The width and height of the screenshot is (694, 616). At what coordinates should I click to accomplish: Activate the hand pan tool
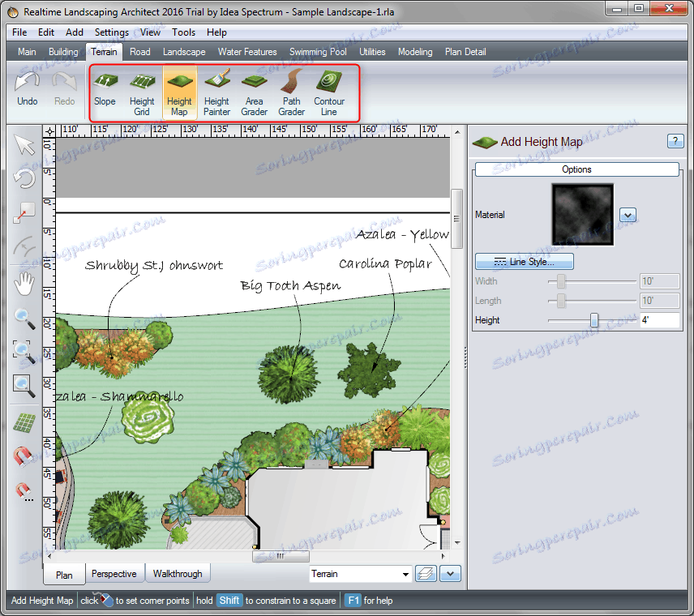(25, 283)
